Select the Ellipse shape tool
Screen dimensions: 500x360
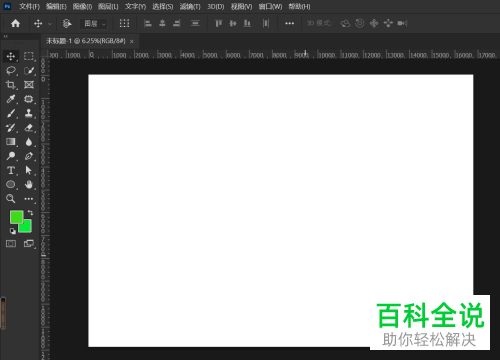pyautogui.click(x=11, y=184)
